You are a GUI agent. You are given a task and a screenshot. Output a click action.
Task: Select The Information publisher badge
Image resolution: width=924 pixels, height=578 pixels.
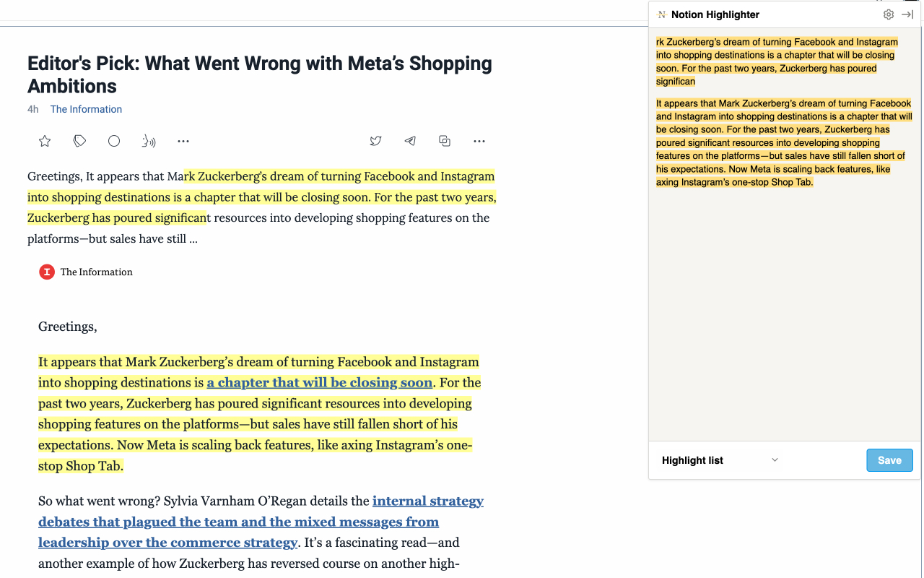(x=46, y=272)
